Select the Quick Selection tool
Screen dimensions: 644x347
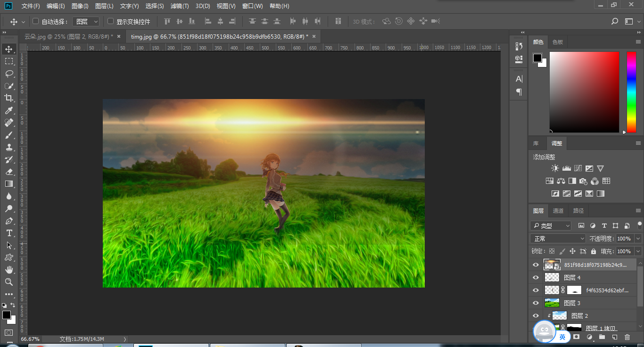(x=9, y=86)
